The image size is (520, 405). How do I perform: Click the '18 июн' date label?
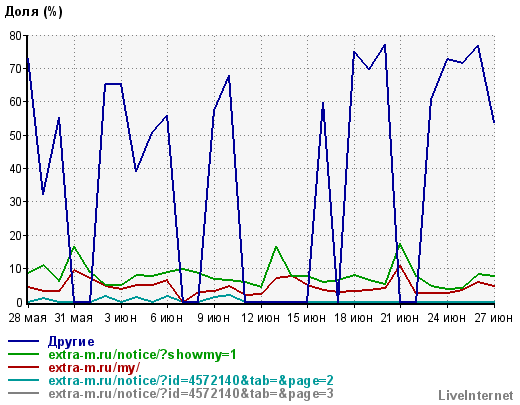click(x=353, y=318)
